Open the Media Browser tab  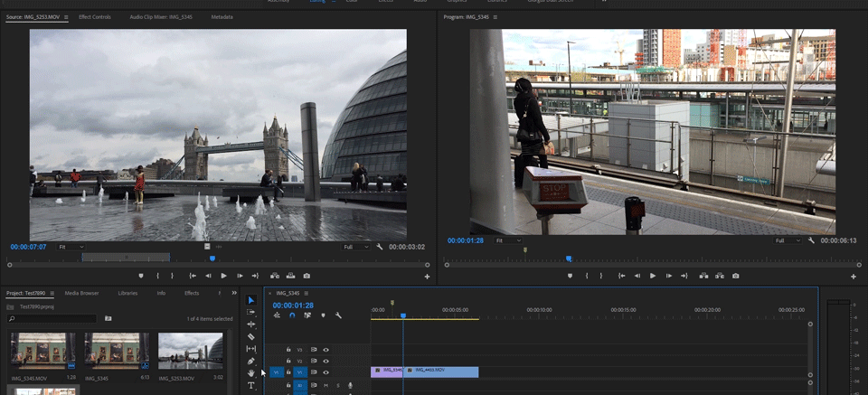[82, 293]
